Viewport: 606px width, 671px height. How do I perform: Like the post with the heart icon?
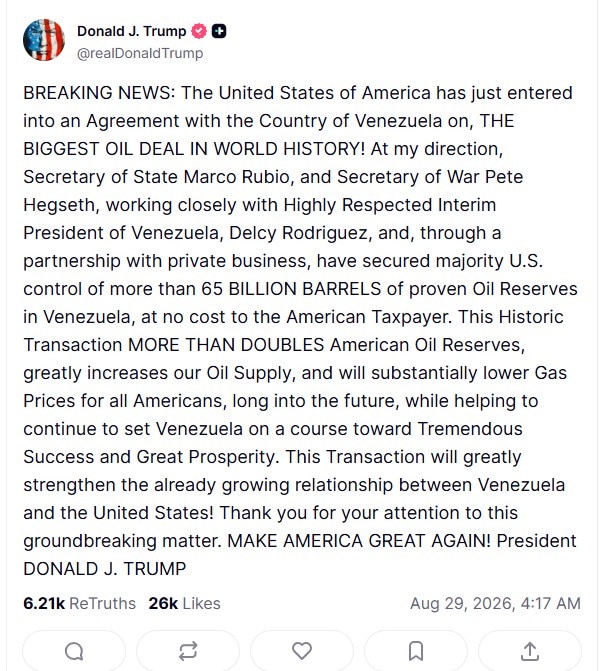tap(302, 651)
